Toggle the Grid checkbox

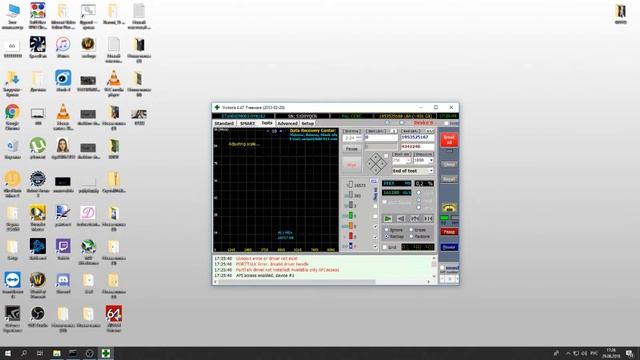pos(384,247)
